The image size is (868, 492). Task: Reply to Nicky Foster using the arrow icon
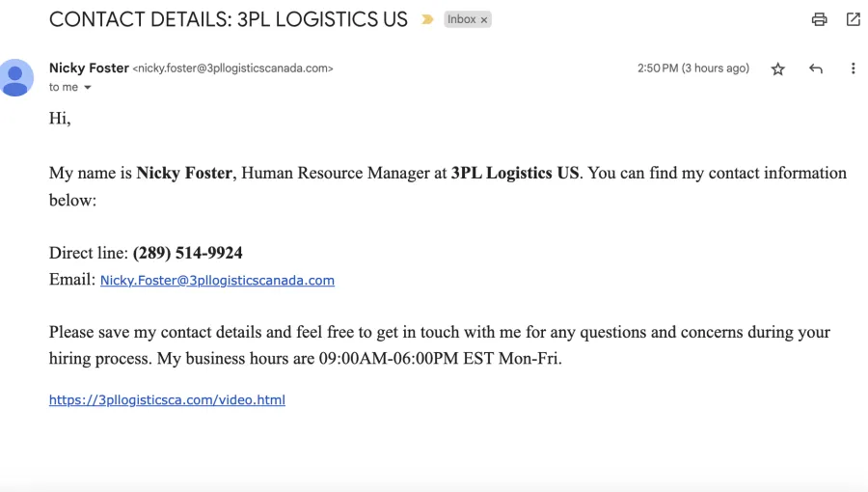[x=815, y=68]
